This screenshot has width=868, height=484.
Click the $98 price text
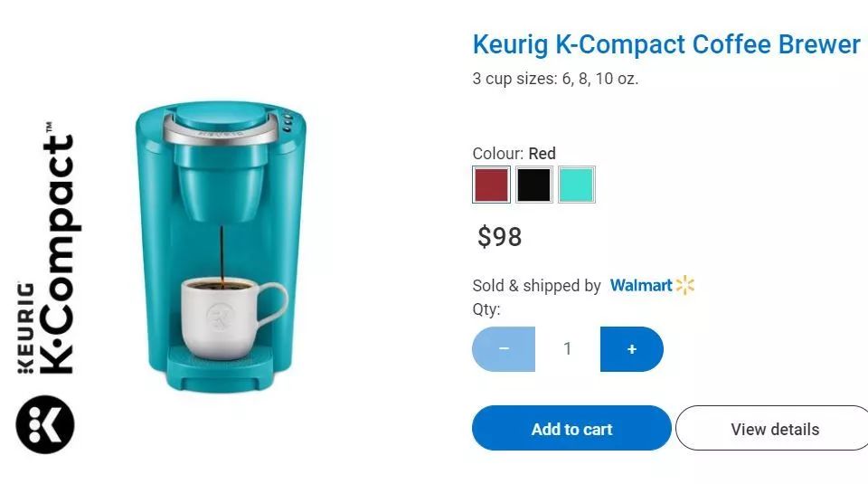point(499,237)
